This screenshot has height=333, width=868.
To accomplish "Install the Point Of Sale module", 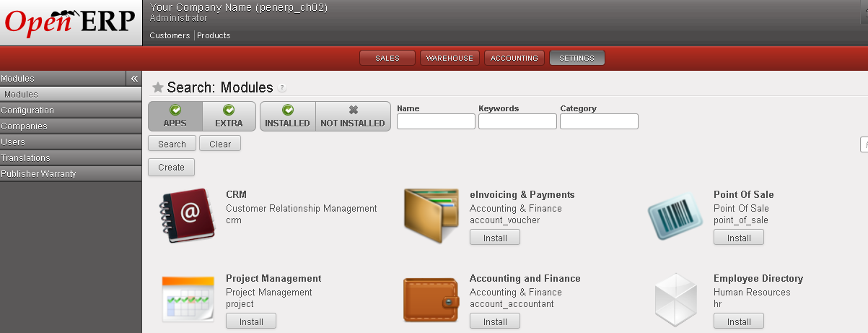I will 739,238.
